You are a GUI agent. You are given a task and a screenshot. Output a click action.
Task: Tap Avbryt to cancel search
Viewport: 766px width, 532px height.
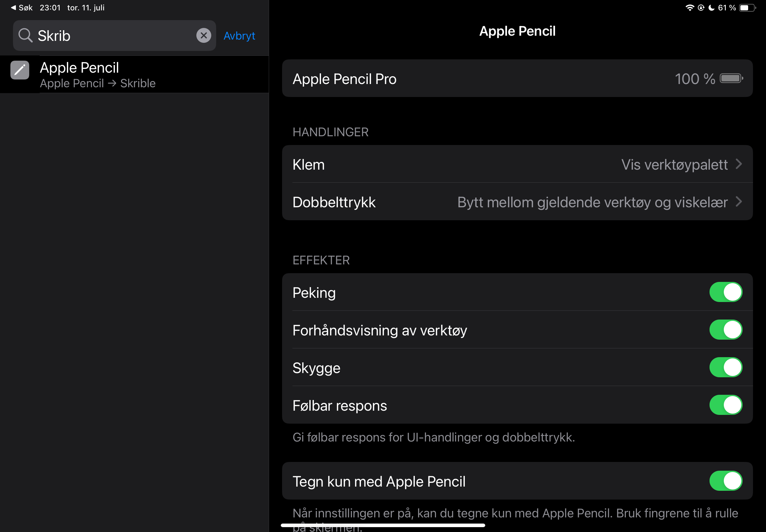click(x=239, y=36)
